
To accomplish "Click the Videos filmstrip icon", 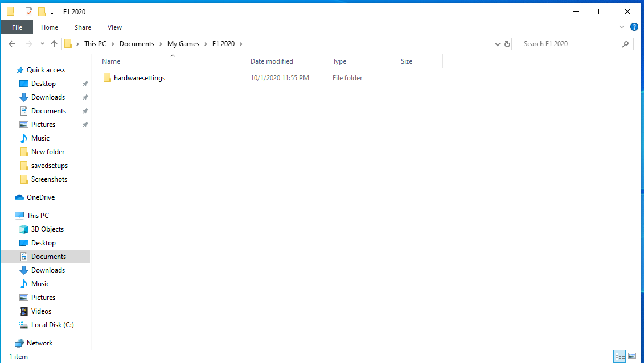I will [24, 311].
